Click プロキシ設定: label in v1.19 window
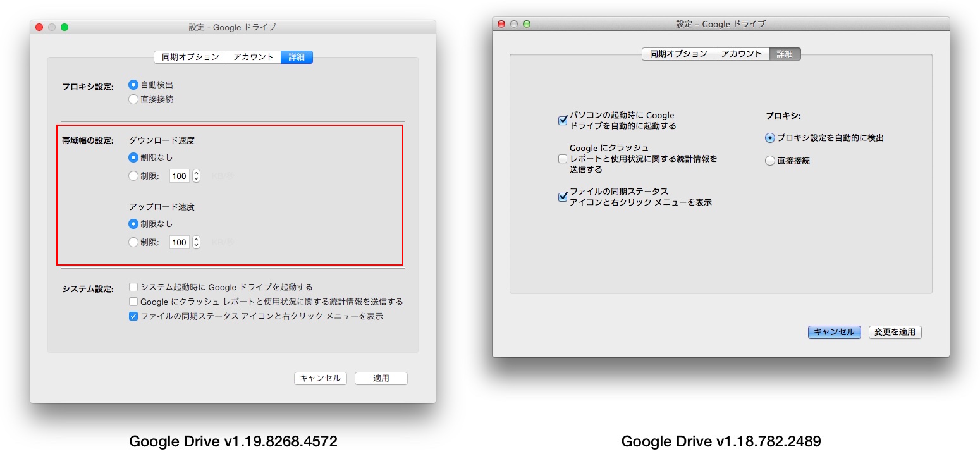980x454 pixels. (x=87, y=87)
